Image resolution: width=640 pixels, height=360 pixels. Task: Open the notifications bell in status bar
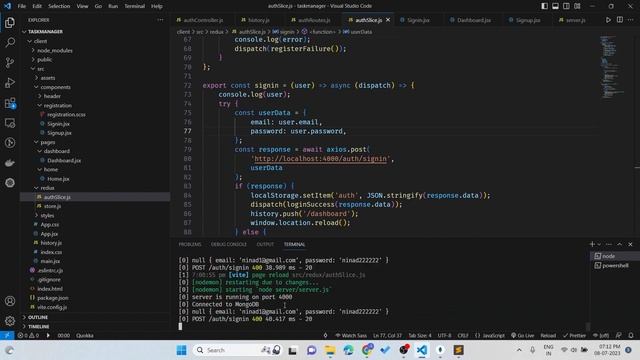pyautogui.click(x=631, y=336)
